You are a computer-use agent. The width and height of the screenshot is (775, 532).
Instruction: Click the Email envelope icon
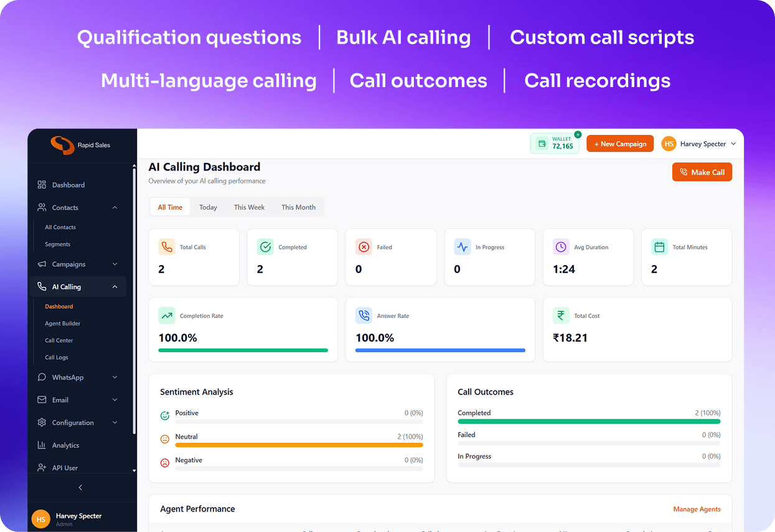(42, 399)
